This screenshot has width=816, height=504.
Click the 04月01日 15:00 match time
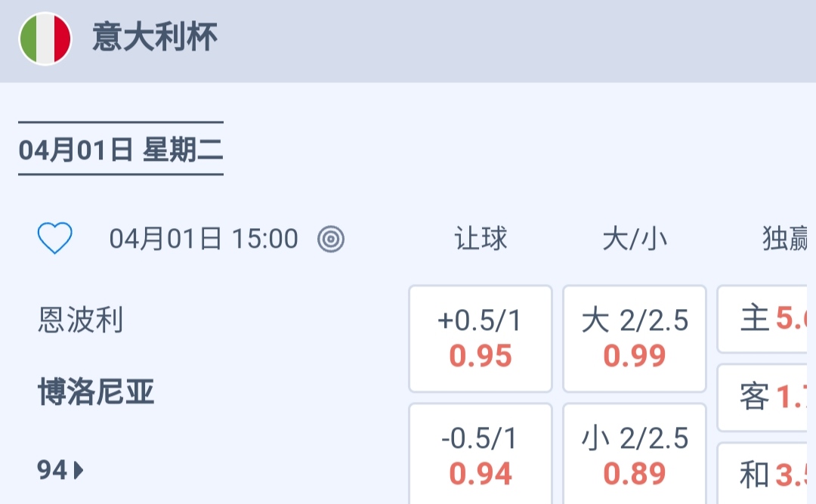204,240
